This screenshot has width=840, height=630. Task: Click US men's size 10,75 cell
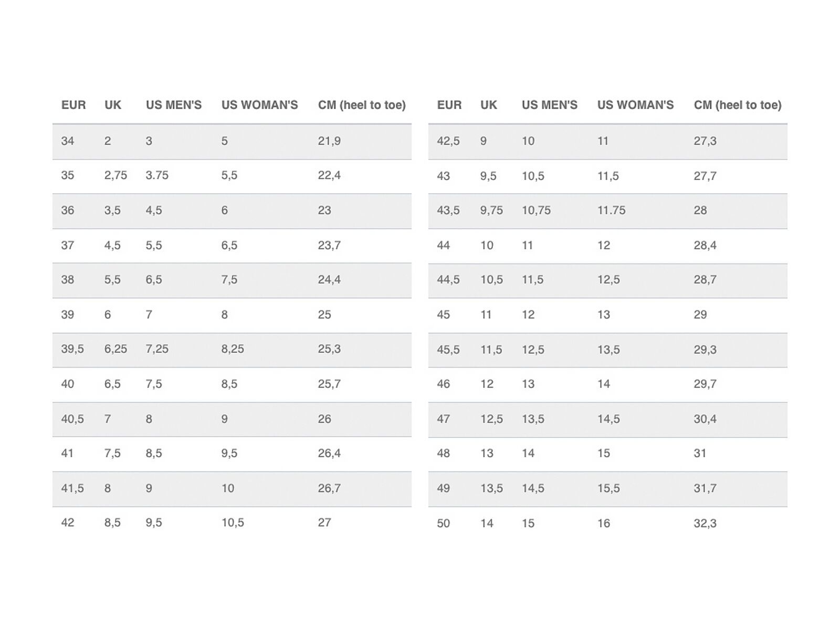point(536,211)
